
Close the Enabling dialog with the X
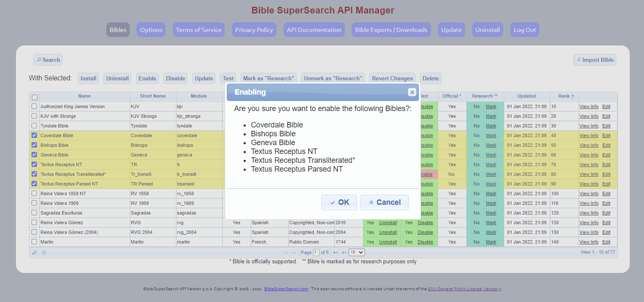click(x=412, y=92)
